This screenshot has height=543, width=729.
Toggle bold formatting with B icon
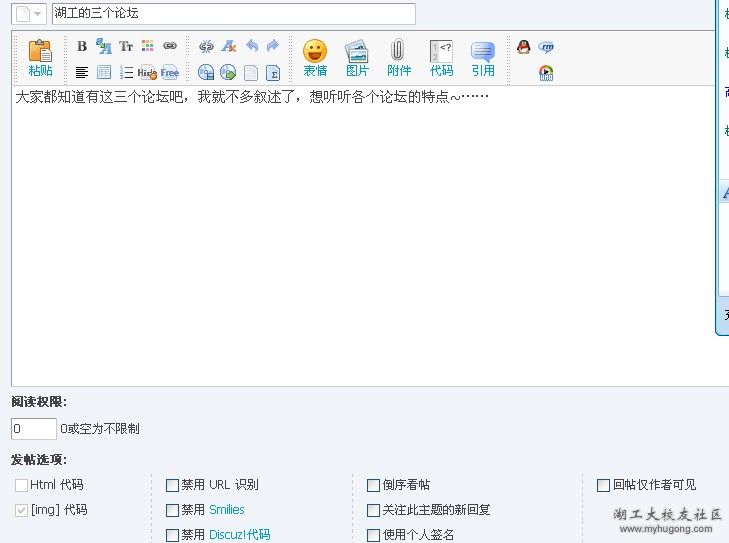click(82, 46)
